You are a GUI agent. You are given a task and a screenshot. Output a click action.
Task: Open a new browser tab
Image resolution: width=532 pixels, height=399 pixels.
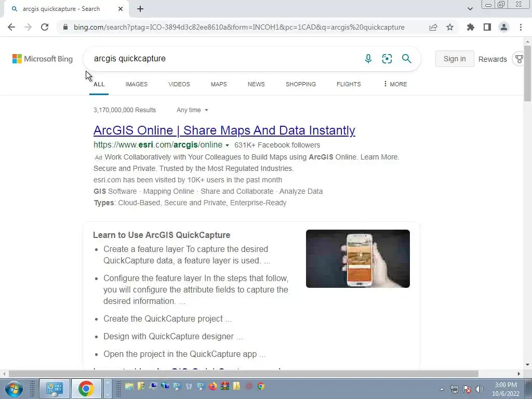[x=140, y=9]
